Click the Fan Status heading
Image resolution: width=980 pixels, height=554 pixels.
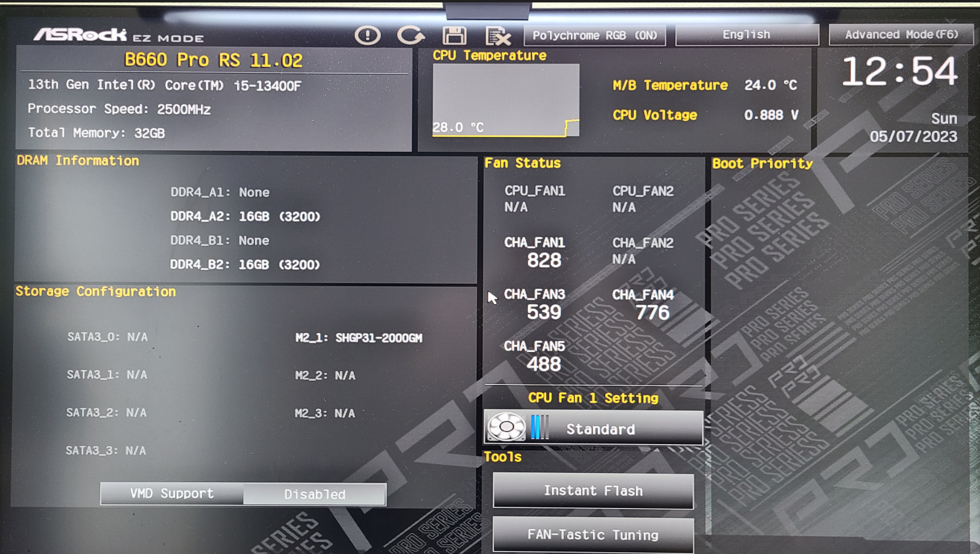(x=522, y=163)
